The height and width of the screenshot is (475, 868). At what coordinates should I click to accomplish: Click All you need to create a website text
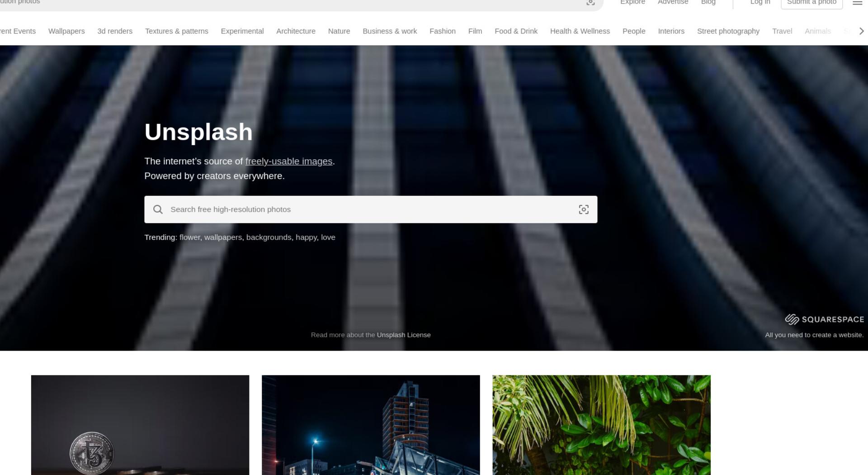[x=814, y=335]
